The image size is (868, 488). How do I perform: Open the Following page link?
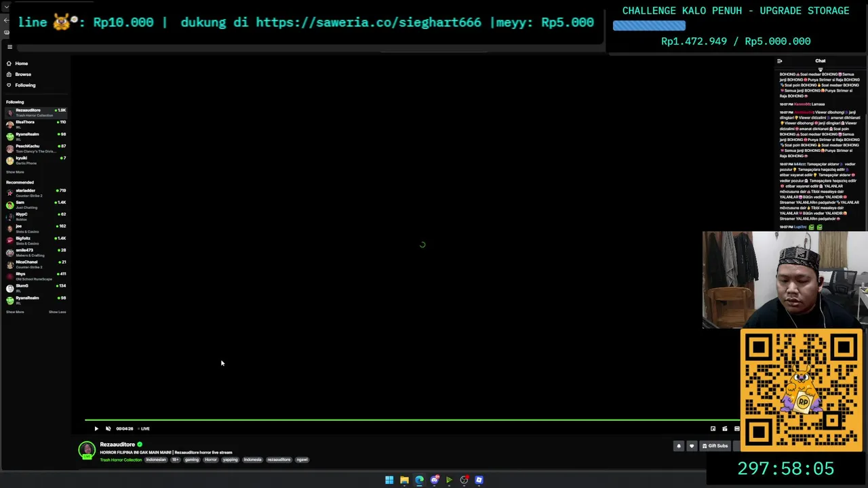click(x=25, y=85)
